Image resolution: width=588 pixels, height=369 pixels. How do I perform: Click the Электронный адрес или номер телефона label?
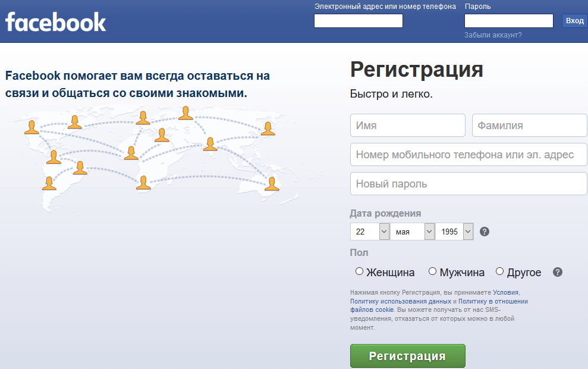pyautogui.click(x=385, y=7)
